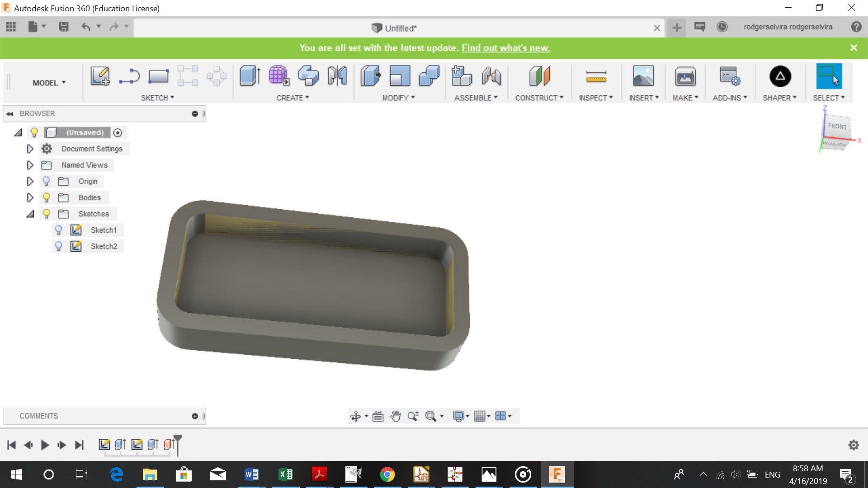Image resolution: width=868 pixels, height=488 pixels.
Task: Click the Find out what's new link
Action: click(x=505, y=48)
